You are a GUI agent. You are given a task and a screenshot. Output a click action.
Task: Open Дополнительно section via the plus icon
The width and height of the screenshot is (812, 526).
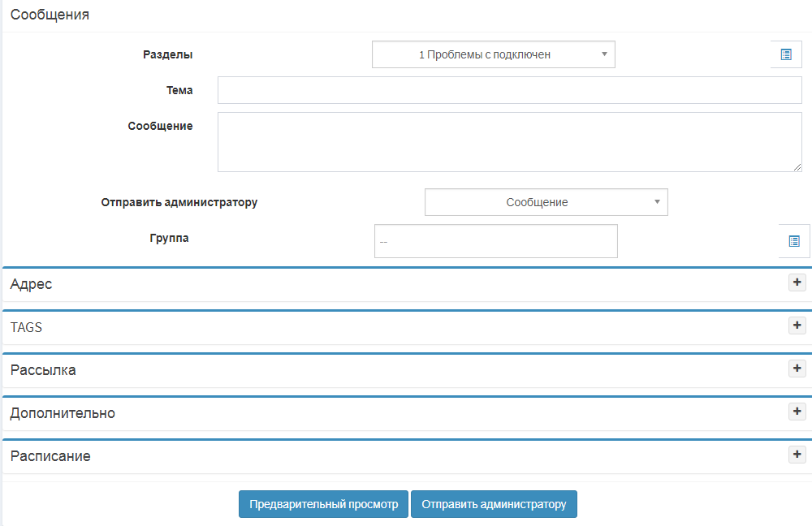click(797, 412)
